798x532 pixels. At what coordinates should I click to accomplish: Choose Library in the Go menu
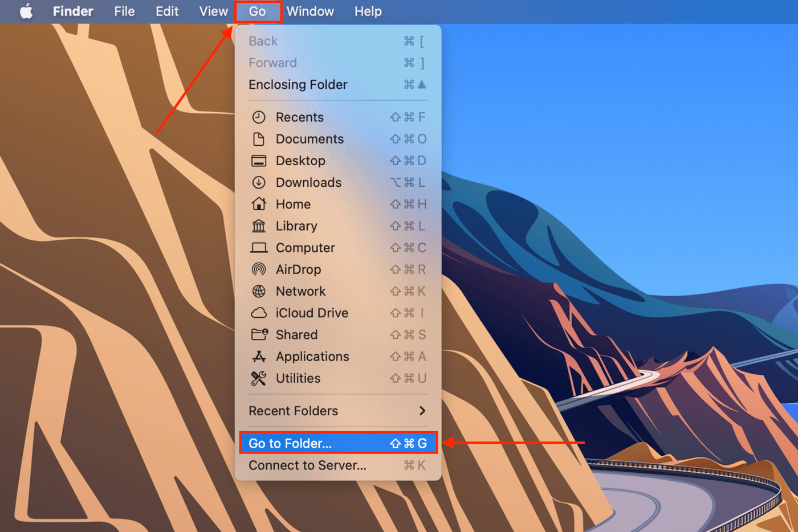tap(338, 226)
